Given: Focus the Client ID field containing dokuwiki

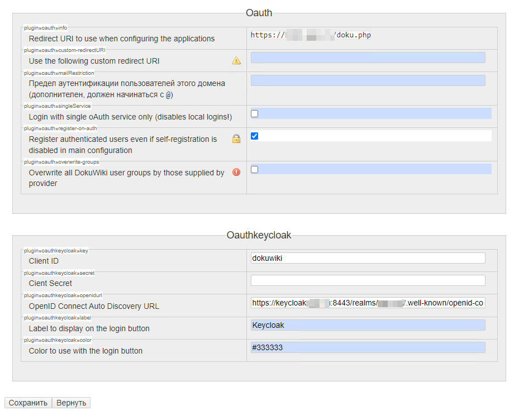Looking at the screenshot, I should click(368, 258).
